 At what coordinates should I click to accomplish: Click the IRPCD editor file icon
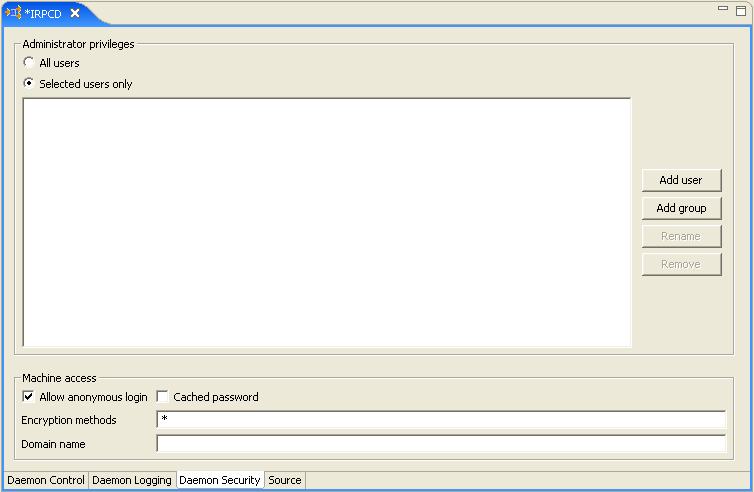pos(14,13)
